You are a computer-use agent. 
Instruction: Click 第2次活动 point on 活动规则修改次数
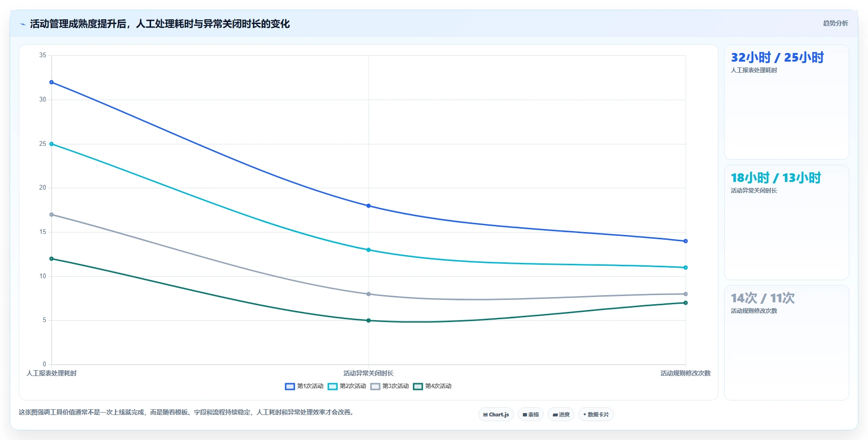(x=686, y=268)
